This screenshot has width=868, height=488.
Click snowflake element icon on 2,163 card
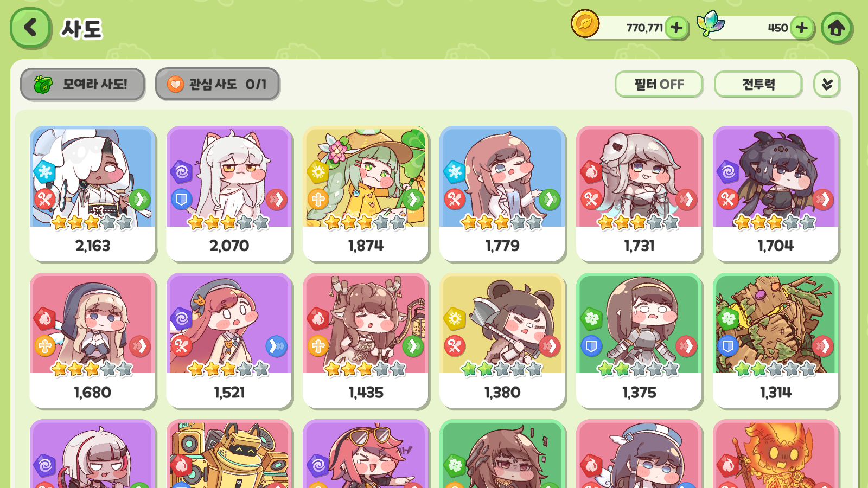click(x=44, y=172)
